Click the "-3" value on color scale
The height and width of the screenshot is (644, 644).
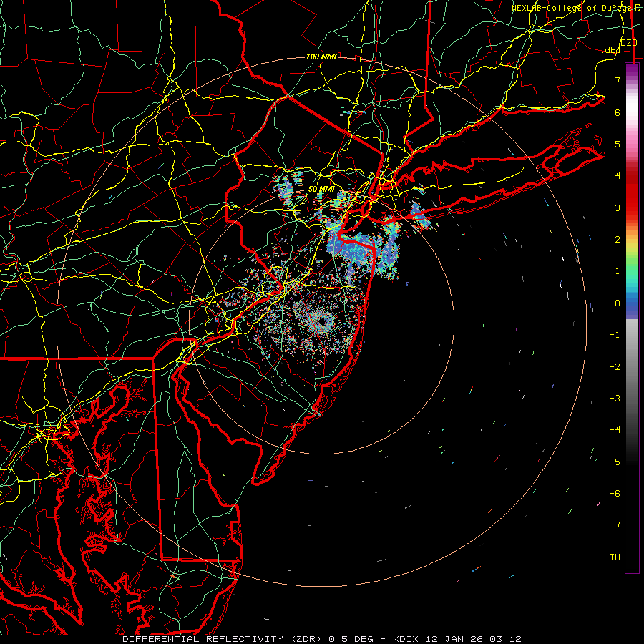tap(615, 399)
